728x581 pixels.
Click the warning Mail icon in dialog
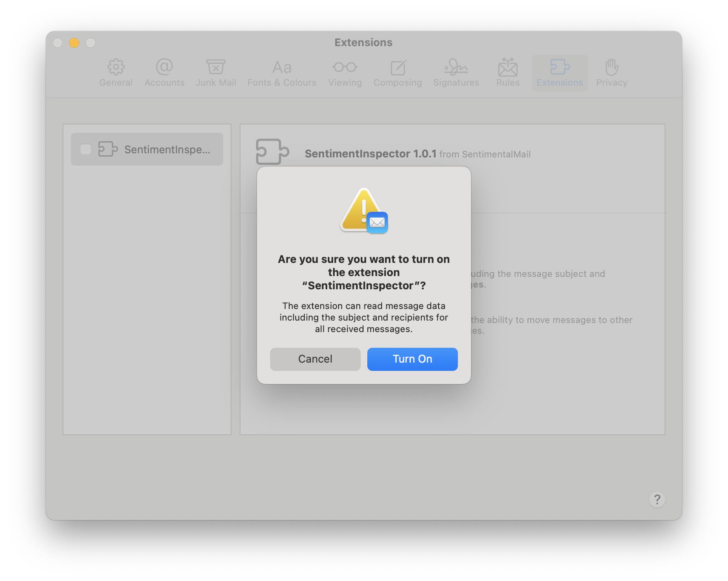(364, 211)
